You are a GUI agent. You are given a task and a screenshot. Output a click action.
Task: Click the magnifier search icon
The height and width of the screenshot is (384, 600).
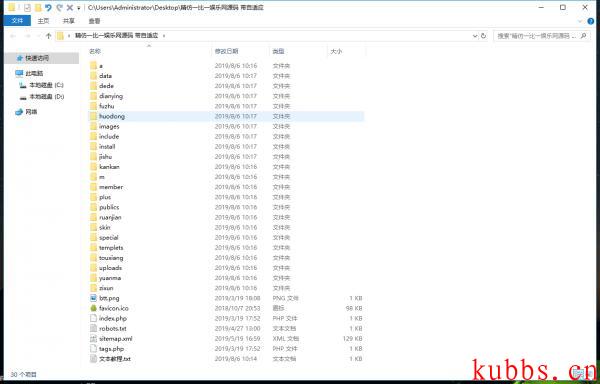583,36
